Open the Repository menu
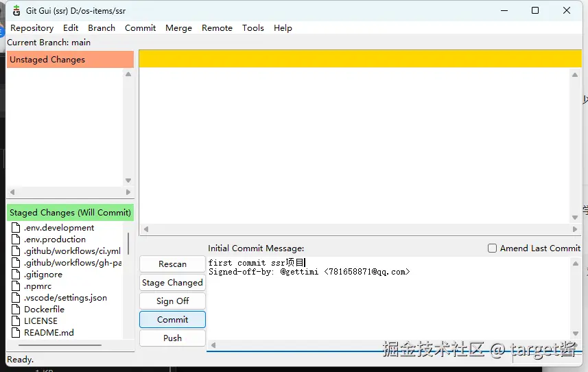Viewport: 588px width, 372px height. tap(32, 27)
